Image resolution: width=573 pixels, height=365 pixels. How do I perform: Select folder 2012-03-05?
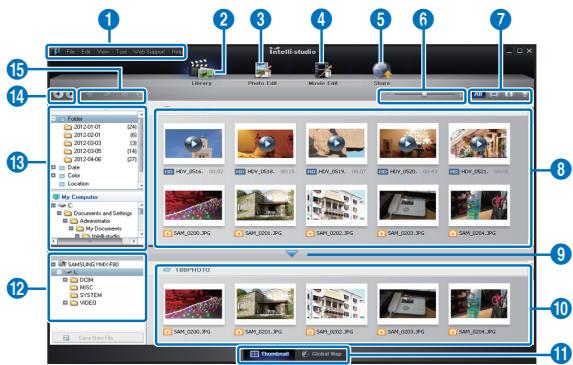tap(87, 151)
